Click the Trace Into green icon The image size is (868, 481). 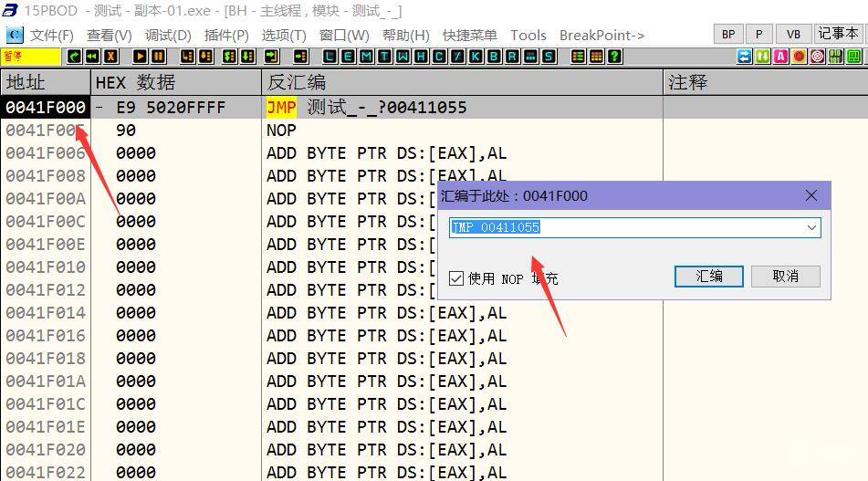tap(230, 57)
